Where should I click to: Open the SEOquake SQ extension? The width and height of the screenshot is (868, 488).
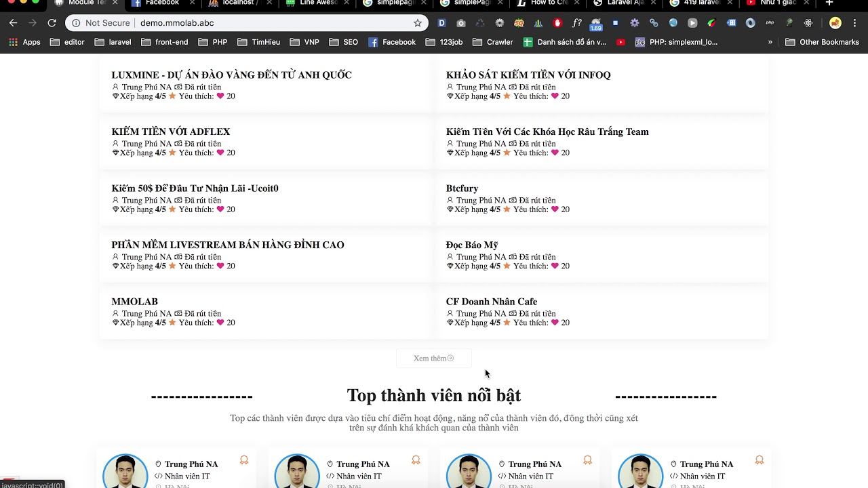pos(519,23)
